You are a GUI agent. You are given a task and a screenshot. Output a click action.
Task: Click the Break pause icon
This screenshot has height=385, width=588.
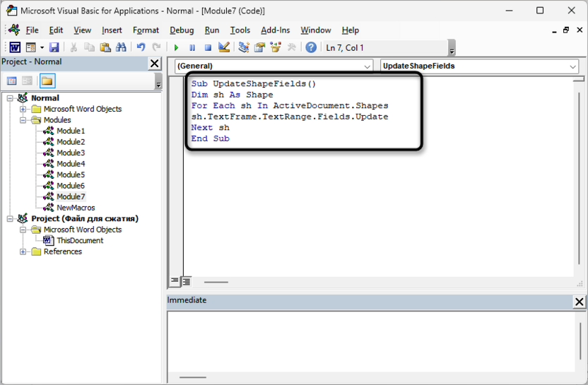192,47
